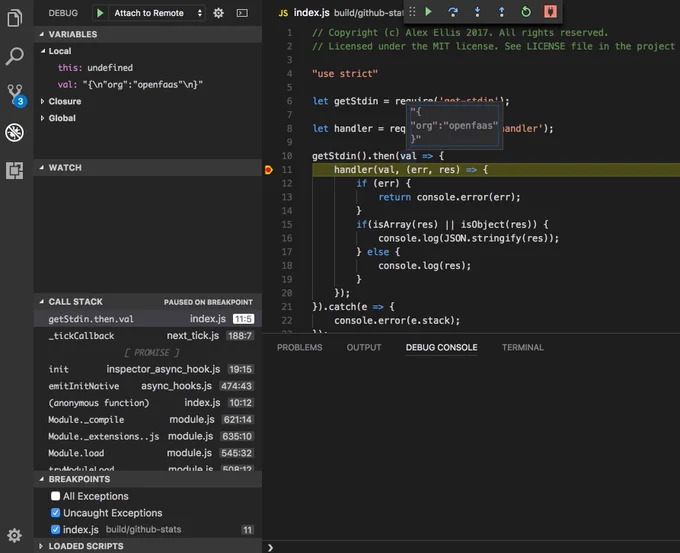Switch to the DEBUG CONSOLE tab
Screen dimensions: 680x553
pos(441,347)
